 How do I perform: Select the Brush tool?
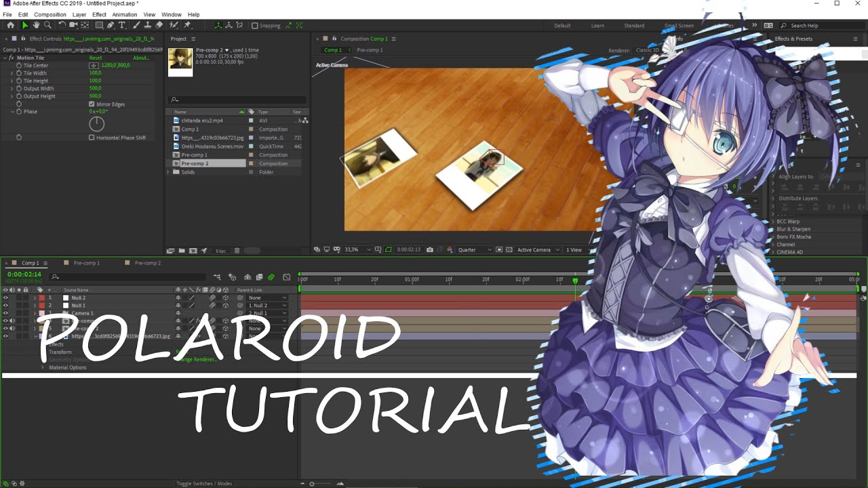[136, 25]
